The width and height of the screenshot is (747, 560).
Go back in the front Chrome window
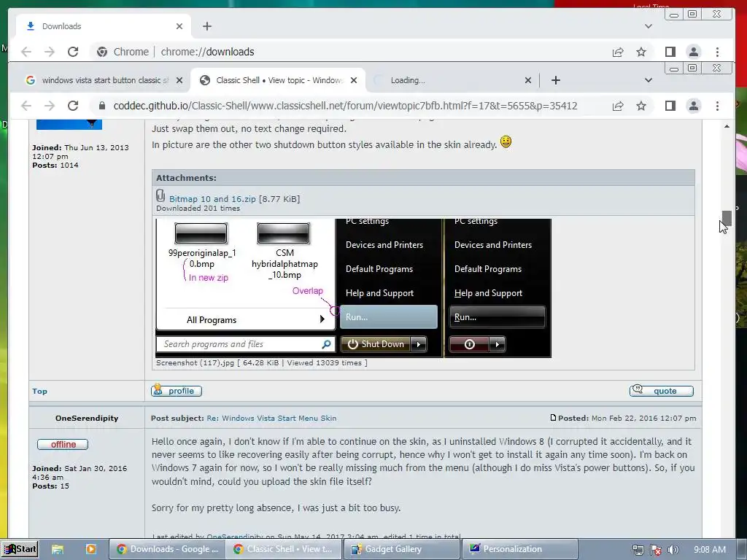pos(26,106)
